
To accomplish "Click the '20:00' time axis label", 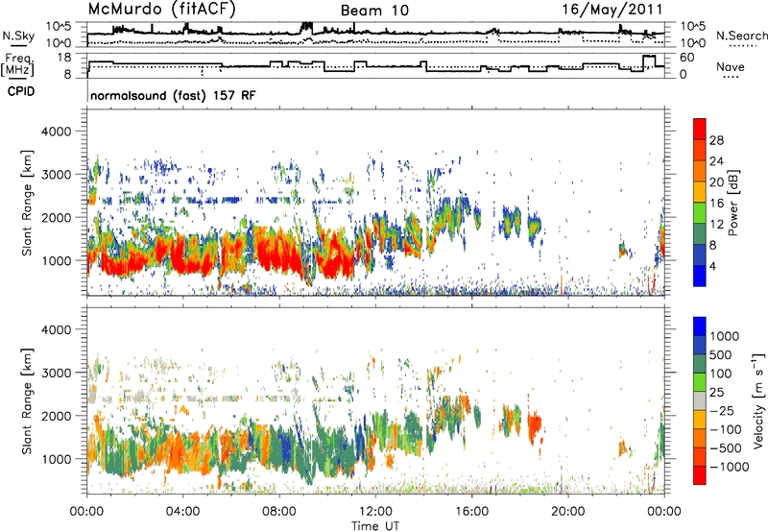I will pyautogui.click(x=567, y=512).
